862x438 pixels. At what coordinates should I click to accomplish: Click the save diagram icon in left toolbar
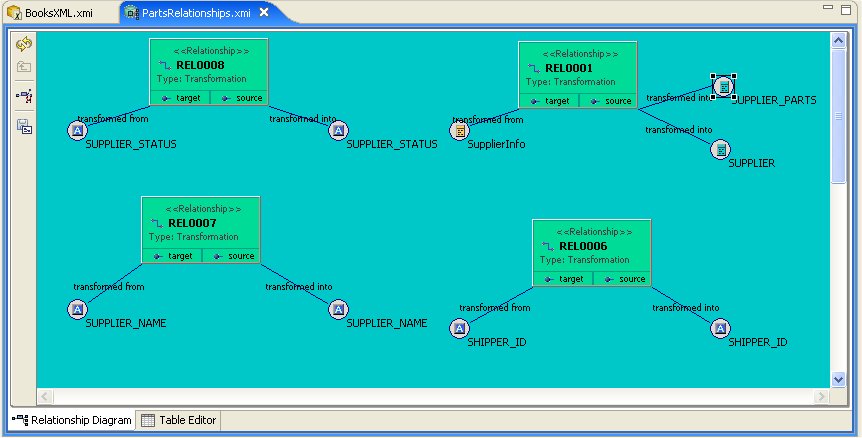click(x=24, y=126)
